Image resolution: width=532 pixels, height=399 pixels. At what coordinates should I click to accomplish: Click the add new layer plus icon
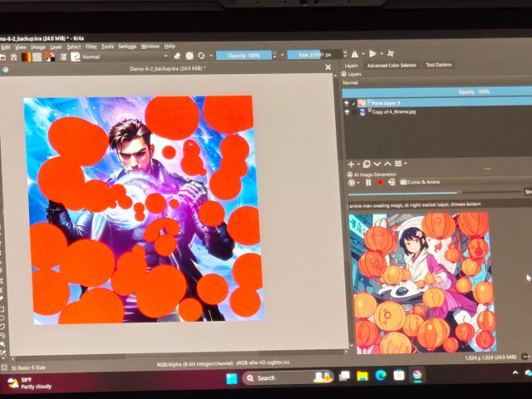point(351,165)
